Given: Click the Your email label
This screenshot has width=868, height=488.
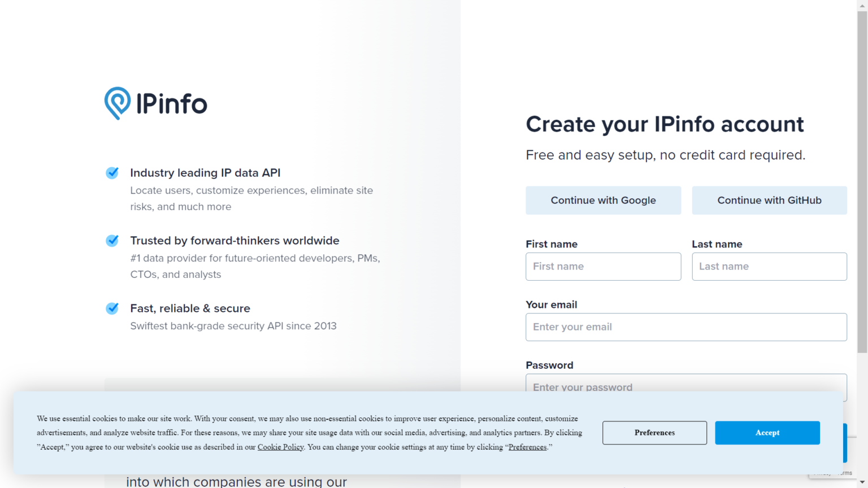Looking at the screenshot, I should (552, 305).
